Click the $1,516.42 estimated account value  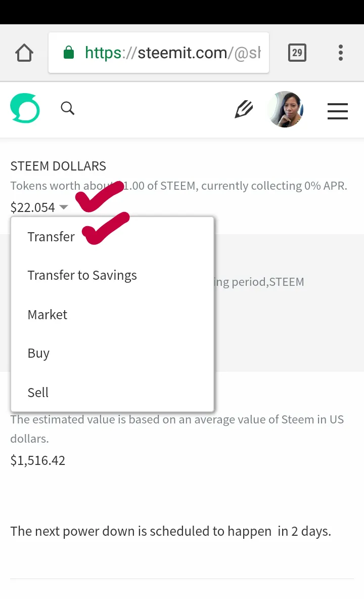(x=38, y=460)
